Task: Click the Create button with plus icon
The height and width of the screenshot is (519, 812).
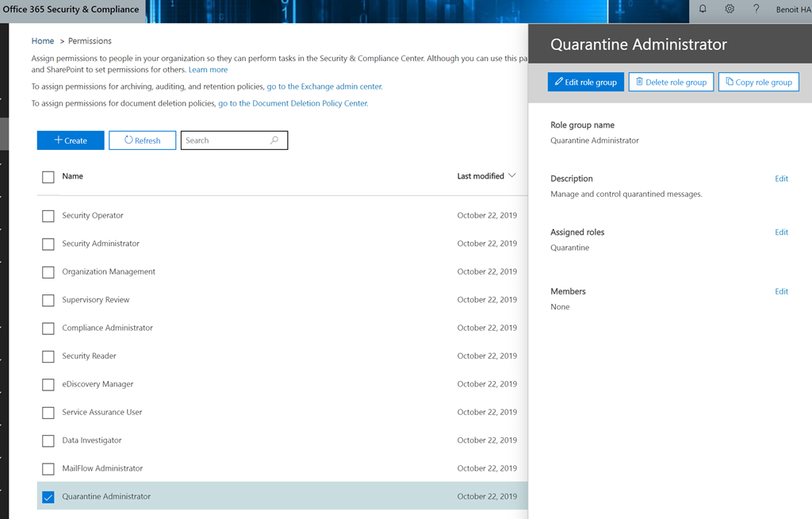Action: pyautogui.click(x=71, y=140)
